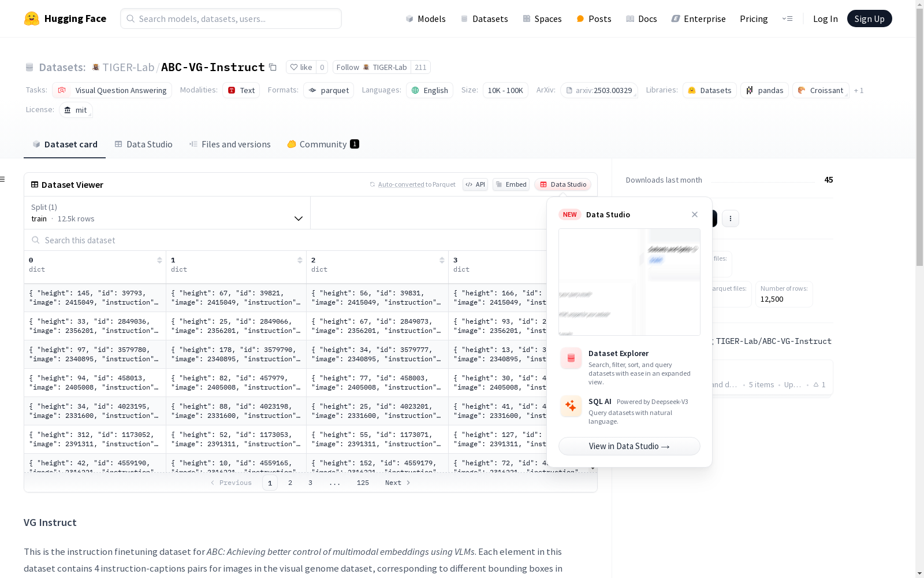
Task: Open the additional navigation menu icon
Action: point(788,18)
